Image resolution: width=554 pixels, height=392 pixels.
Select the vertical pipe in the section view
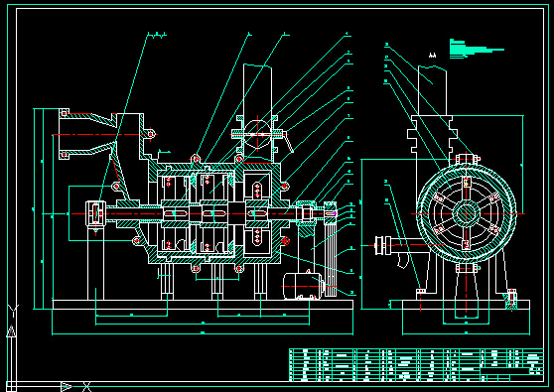click(432, 90)
